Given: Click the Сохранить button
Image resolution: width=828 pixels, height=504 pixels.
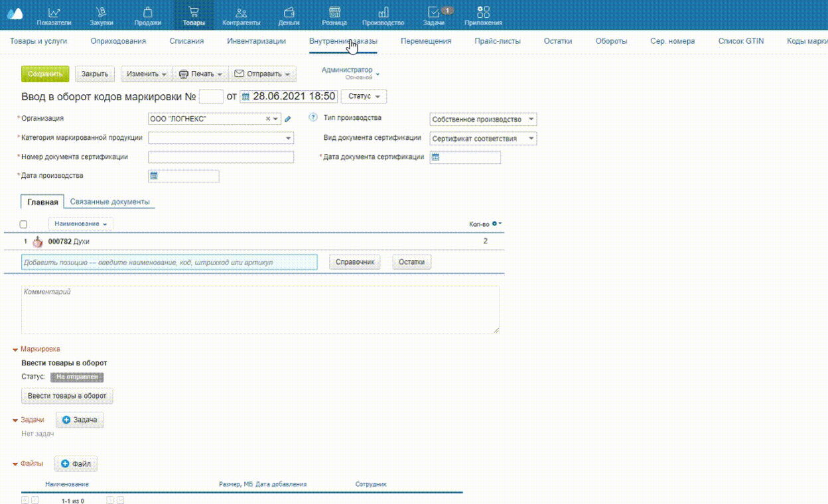Looking at the screenshot, I should [x=45, y=74].
